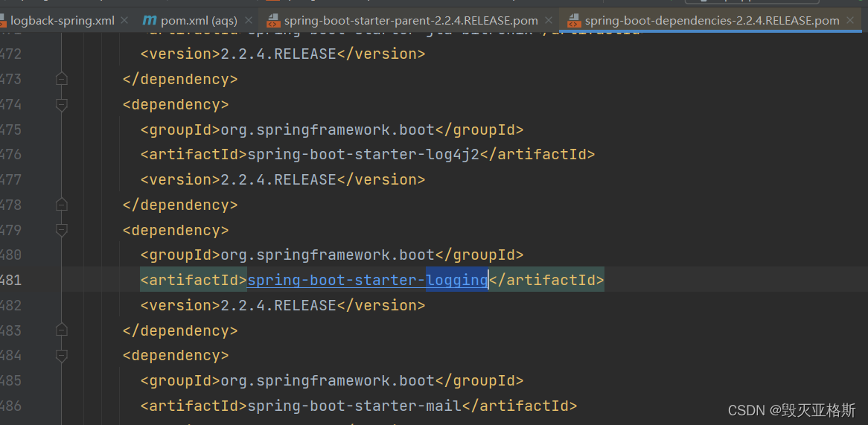The height and width of the screenshot is (425, 868).
Task: Collapse fold marker on line 483
Action: (x=62, y=330)
